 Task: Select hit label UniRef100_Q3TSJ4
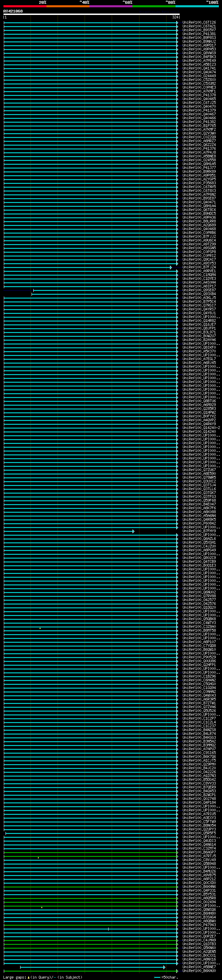pos(199,485)
